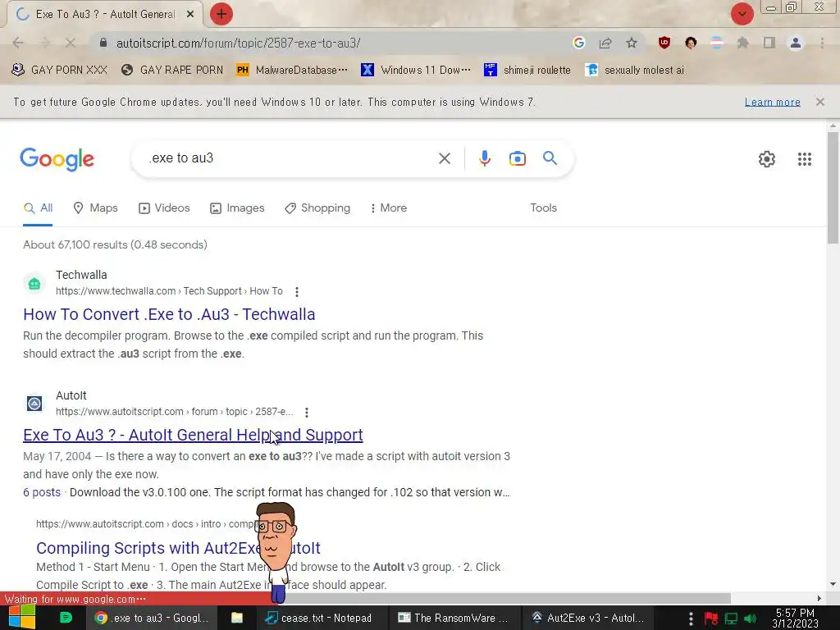Click the vertical page scrollbar thumb
This screenshot has height=630, width=840.
(833, 188)
